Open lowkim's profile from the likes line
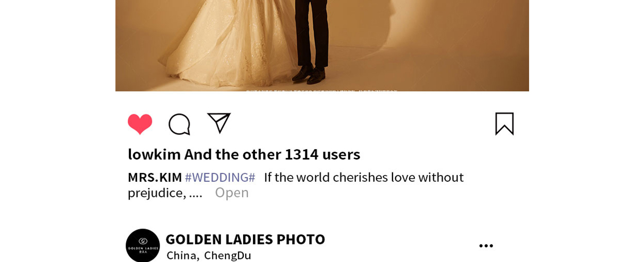The image size is (644, 262). point(154,154)
